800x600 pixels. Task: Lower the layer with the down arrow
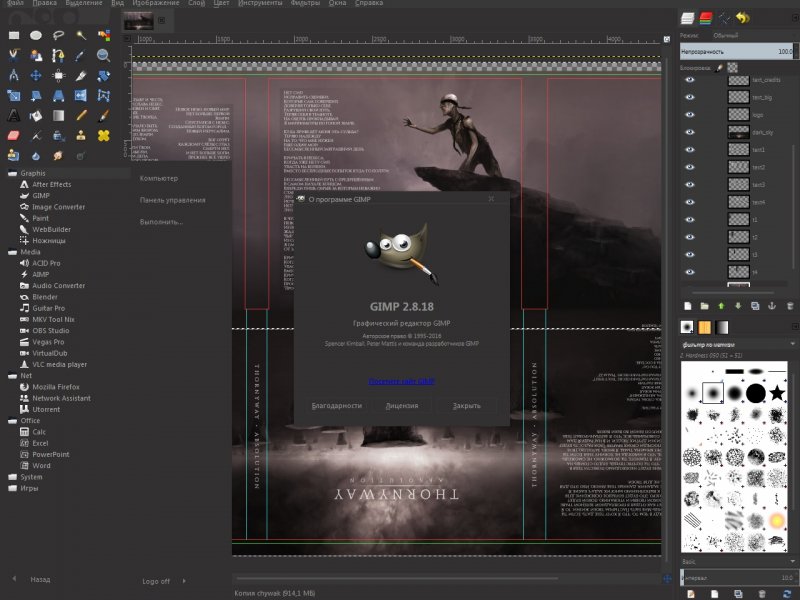pos(738,306)
